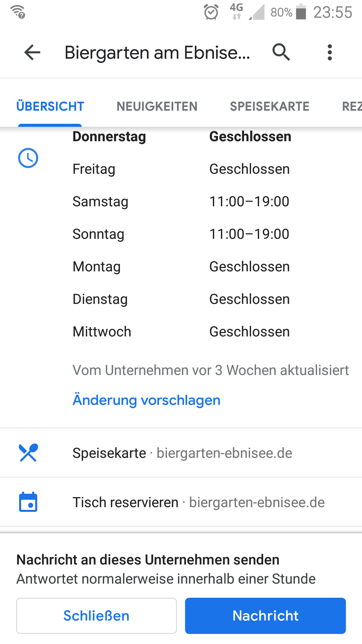Tap Änderung vorschlagen link
The width and height of the screenshot is (362, 644).
pyautogui.click(x=146, y=400)
